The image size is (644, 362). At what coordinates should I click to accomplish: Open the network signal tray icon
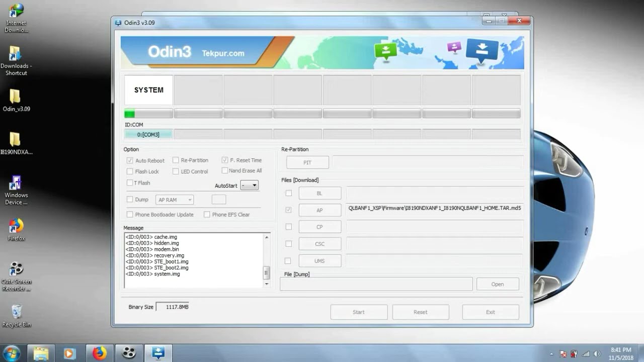[x=586, y=354]
